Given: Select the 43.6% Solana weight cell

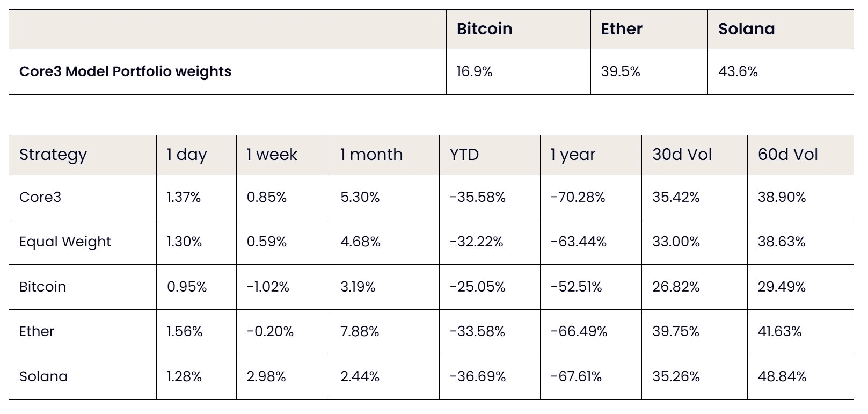Looking at the screenshot, I should [738, 71].
